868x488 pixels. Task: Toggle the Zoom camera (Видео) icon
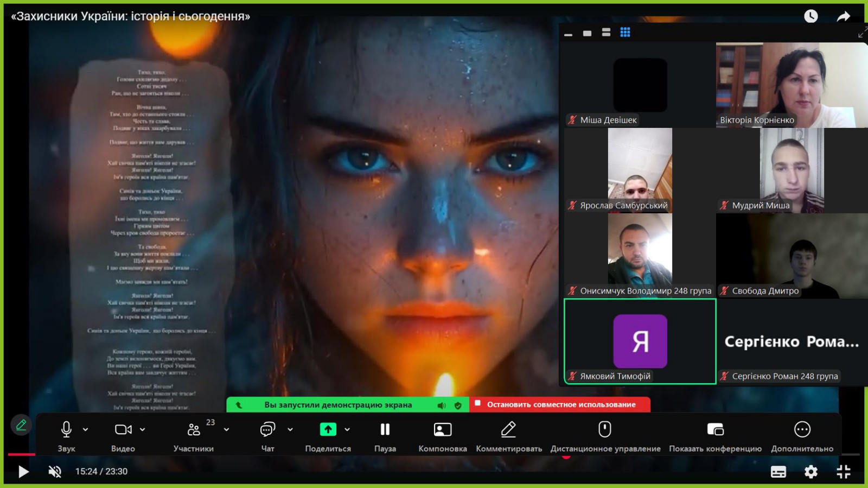click(x=123, y=429)
